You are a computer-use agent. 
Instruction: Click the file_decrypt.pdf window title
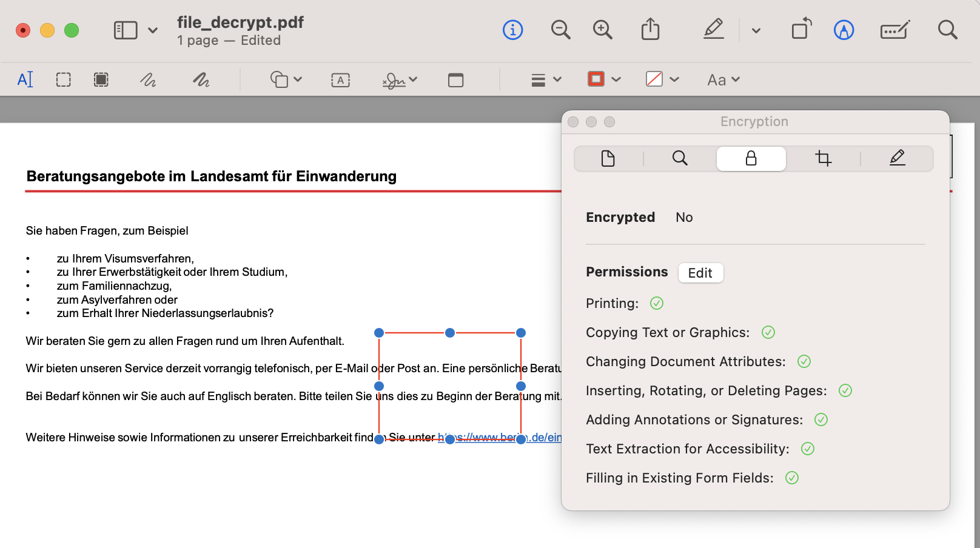pyautogui.click(x=240, y=22)
